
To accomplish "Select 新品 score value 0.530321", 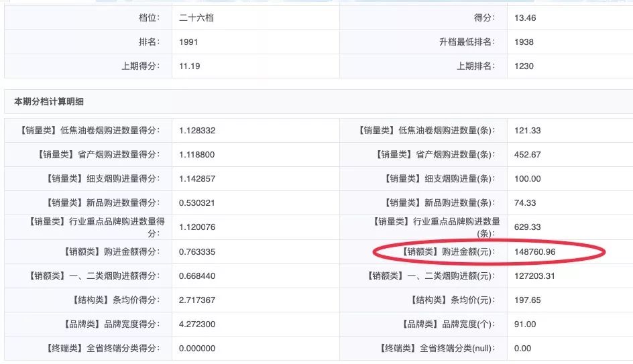I will pos(196,203).
